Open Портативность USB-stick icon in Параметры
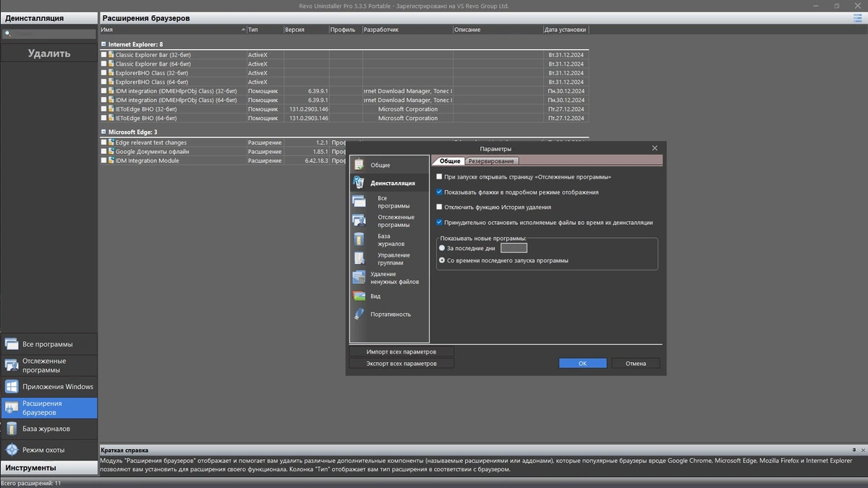Screen dimensions: 868x488 tap(359, 314)
